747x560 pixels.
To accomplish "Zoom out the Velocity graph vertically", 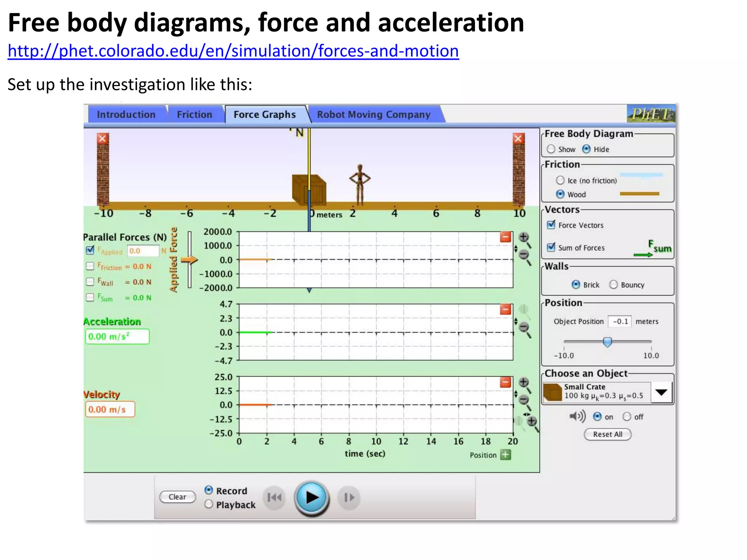I will pyautogui.click(x=525, y=402).
